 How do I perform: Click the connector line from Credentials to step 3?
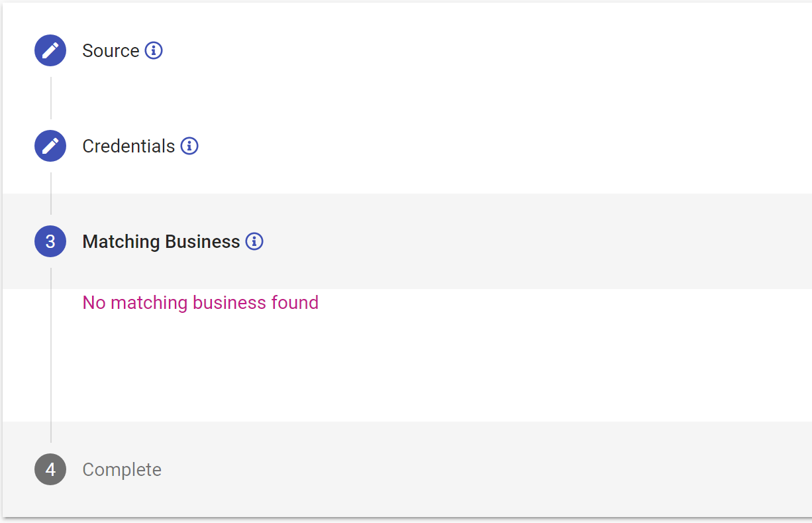(x=51, y=194)
